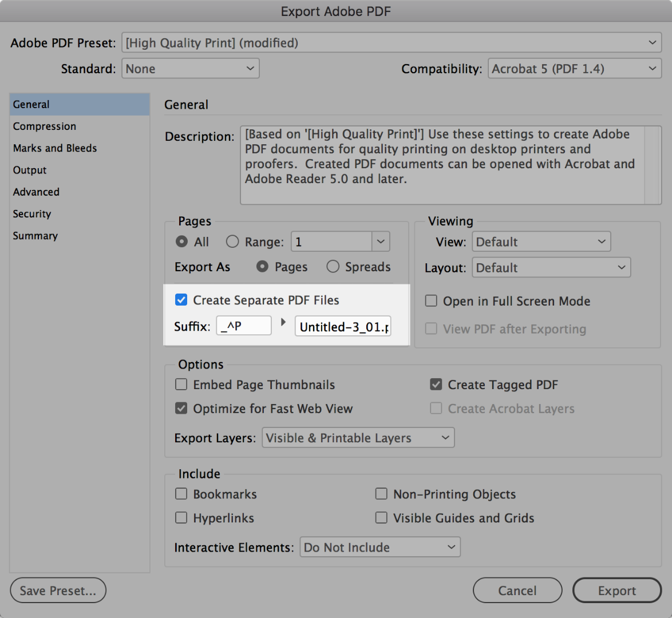672x618 pixels.
Task: Check the Bookmarks include option
Action: (x=181, y=494)
